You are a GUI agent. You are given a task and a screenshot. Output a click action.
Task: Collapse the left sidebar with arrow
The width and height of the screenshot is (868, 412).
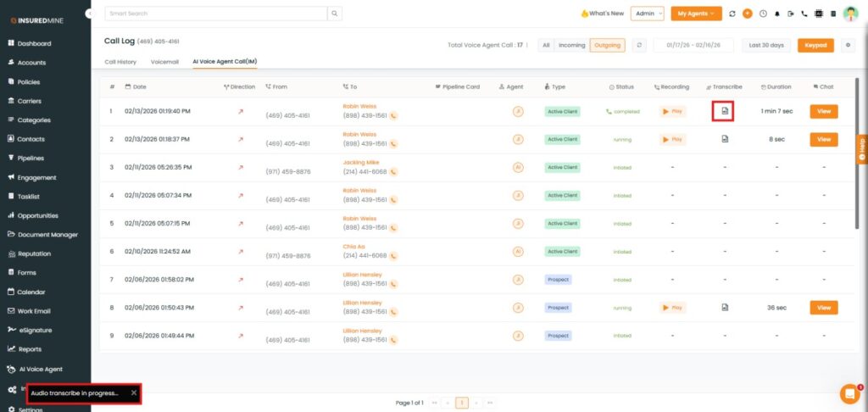click(x=90, y=14)
